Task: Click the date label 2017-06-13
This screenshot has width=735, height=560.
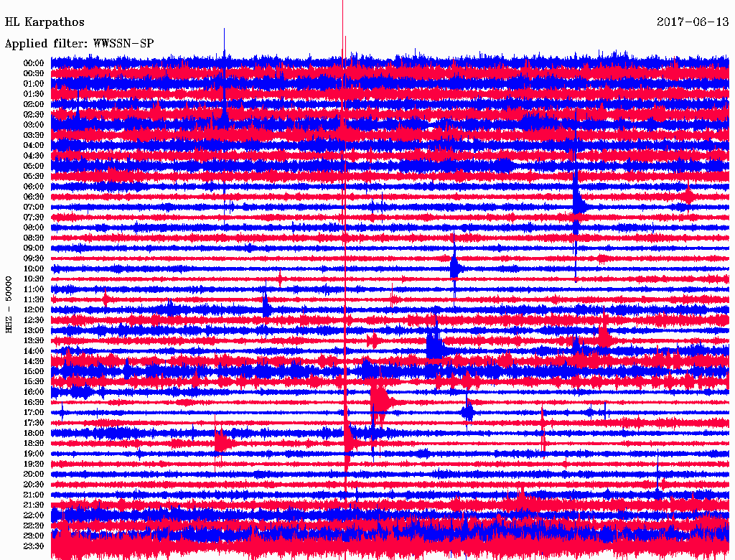Action: [693, 22]
